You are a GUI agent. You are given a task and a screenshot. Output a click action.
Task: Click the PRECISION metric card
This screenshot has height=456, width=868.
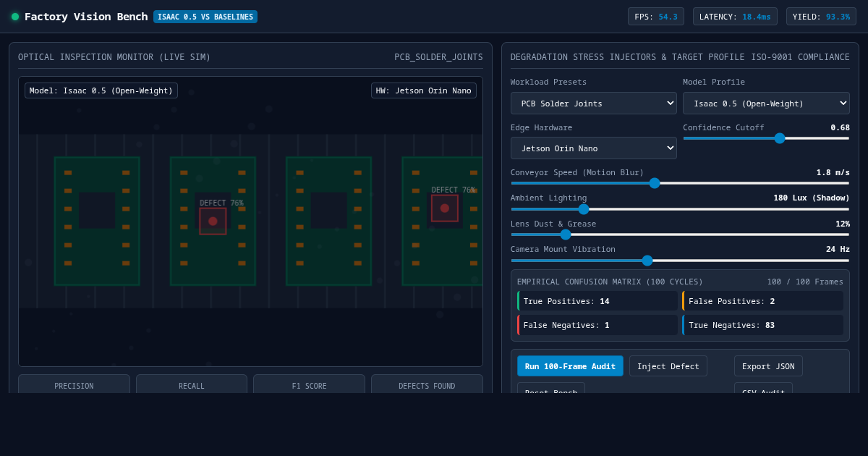pyautogui.click(x=74, y=384)
